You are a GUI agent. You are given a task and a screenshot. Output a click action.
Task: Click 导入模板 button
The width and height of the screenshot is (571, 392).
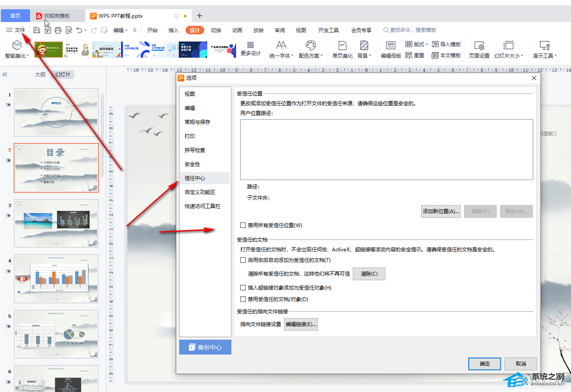tap(446, 44)
